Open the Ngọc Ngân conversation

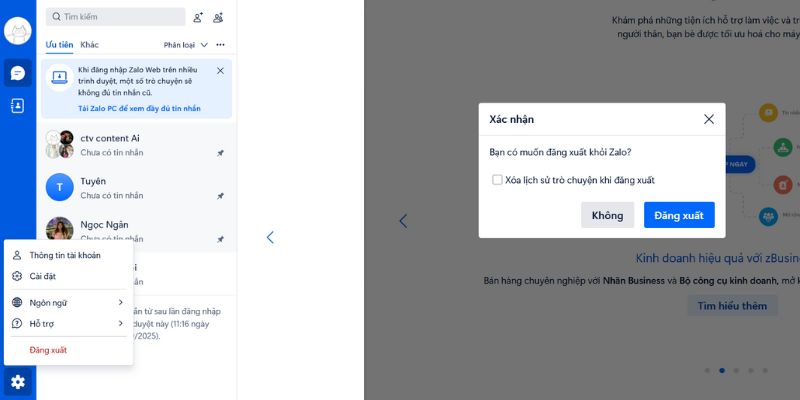(x=137, y=231)
